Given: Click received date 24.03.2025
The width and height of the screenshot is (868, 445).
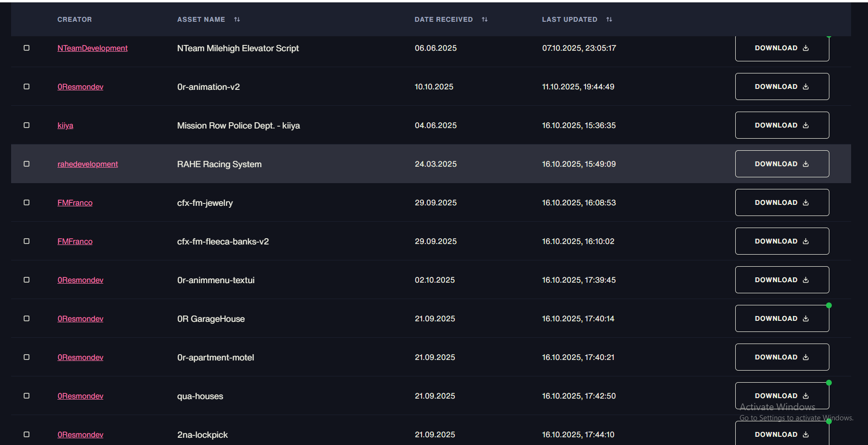Looking at the screenshot, I should tap(435, 164).
